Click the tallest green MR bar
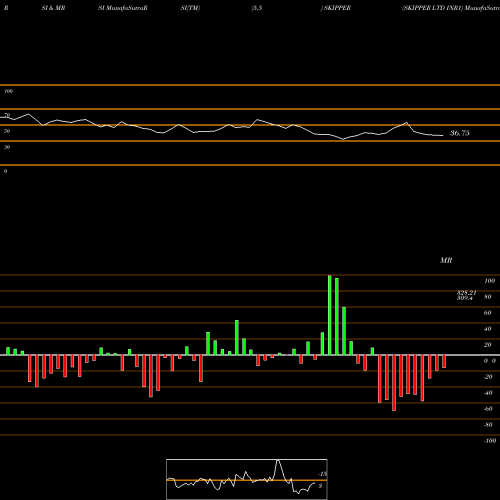Image resolution: width=500 pixels, height=500 pixels. coord(330,315)
